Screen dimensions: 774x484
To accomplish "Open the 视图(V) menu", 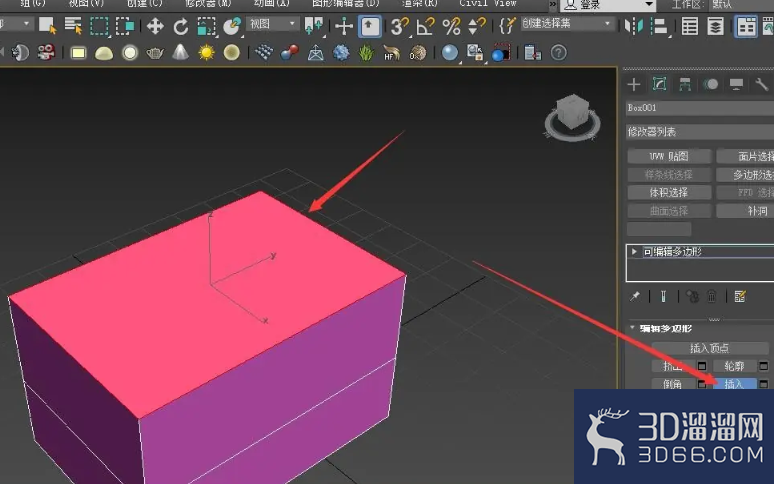I will click(86, 3).
